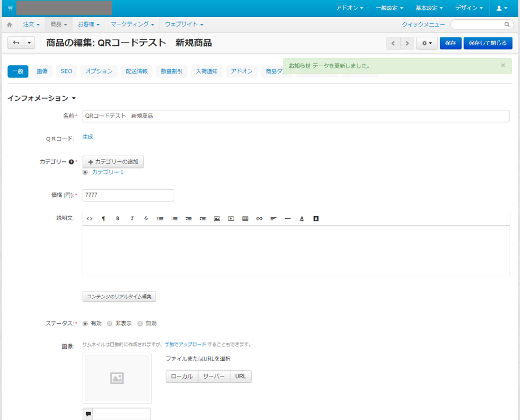Toggle bold formatting in description editor
This screenshot has width=520, height=420.
[x=118, y=218]
